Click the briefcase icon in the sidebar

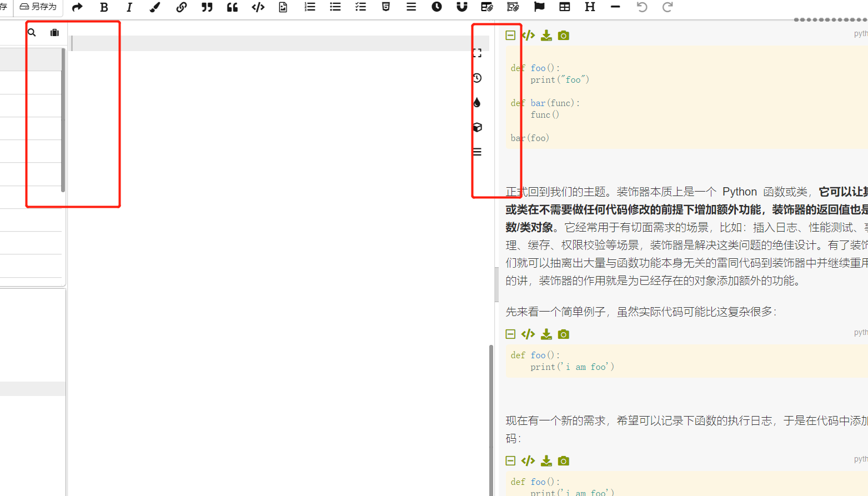point(54,32)
